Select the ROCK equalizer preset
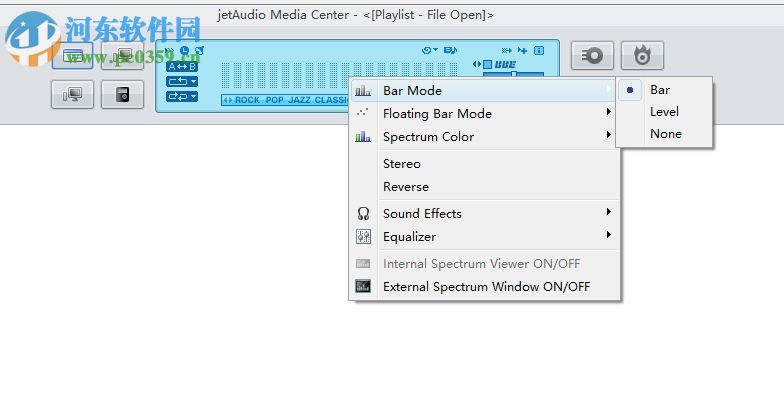This screenshot has height=404, width=784. [248, 100]
